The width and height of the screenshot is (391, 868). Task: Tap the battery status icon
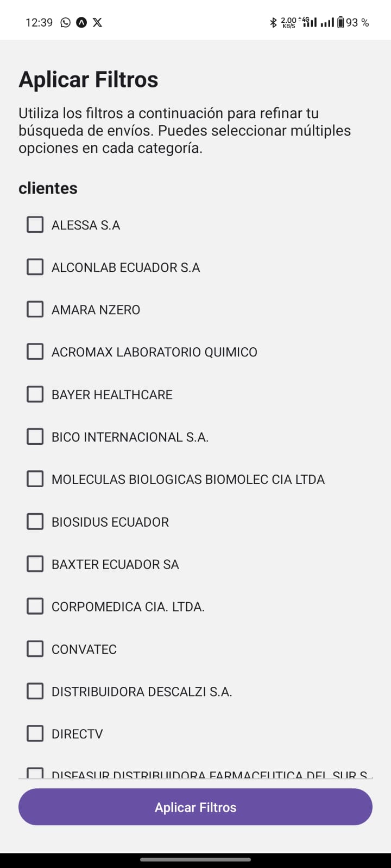(x=340, y=22)
